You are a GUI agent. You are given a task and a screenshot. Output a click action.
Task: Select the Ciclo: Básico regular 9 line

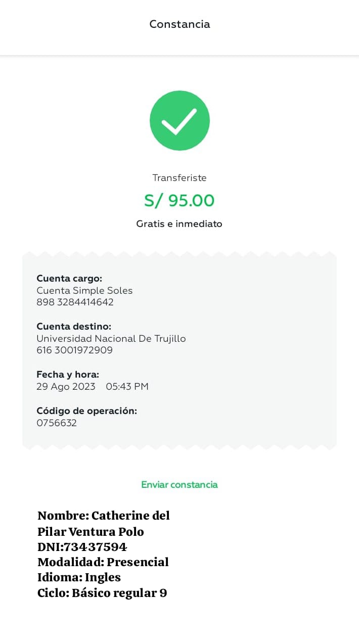pos(102,593)
